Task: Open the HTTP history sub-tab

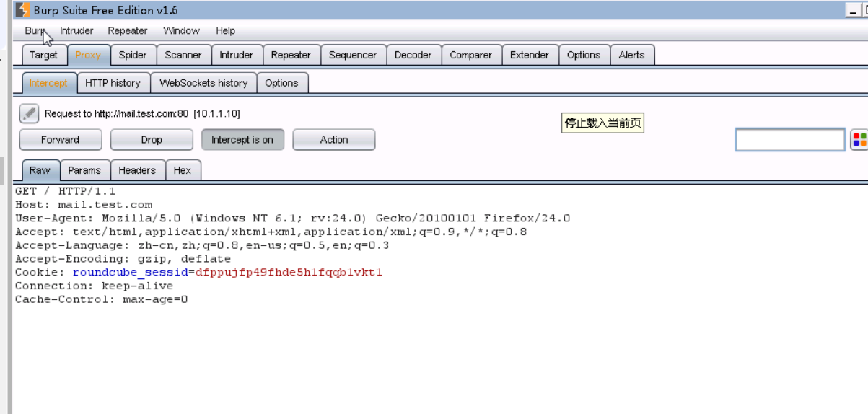Action: click(113, 83)
